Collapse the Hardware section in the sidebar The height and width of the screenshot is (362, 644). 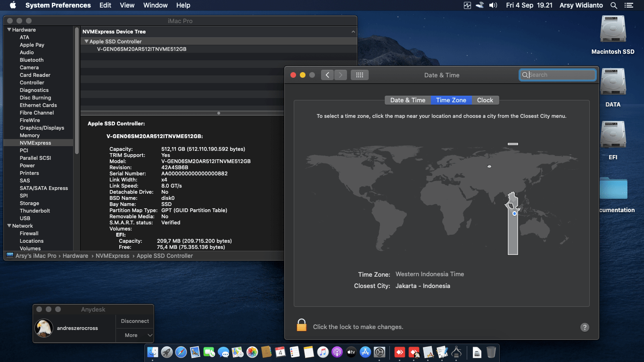[x=8, y=30]
